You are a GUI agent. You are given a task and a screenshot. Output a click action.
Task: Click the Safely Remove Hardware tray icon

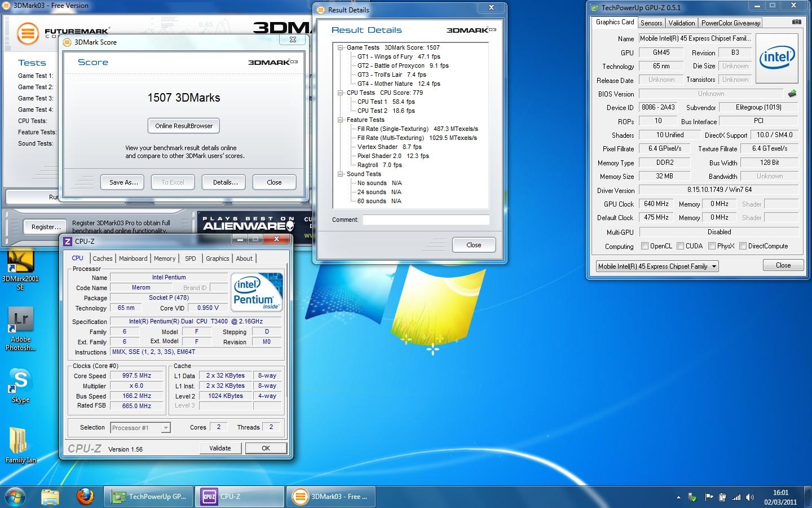(x=692, y=497)
